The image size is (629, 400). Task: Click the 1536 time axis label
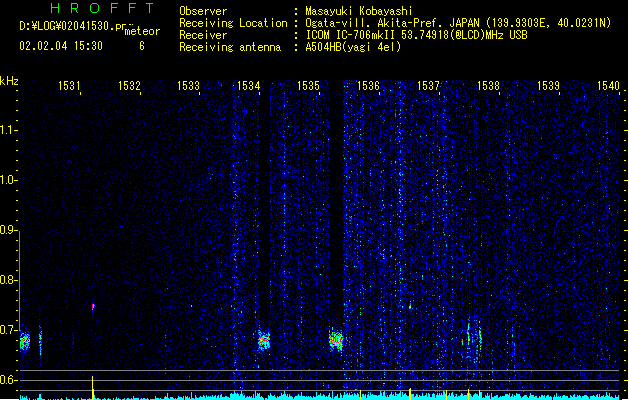pos(368,86)
